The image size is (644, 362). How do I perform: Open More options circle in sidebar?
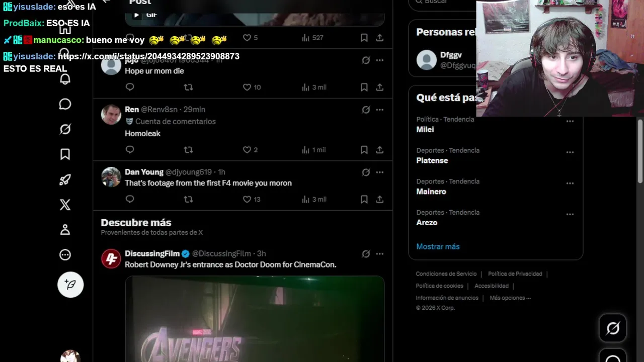[x=65, y=255]
